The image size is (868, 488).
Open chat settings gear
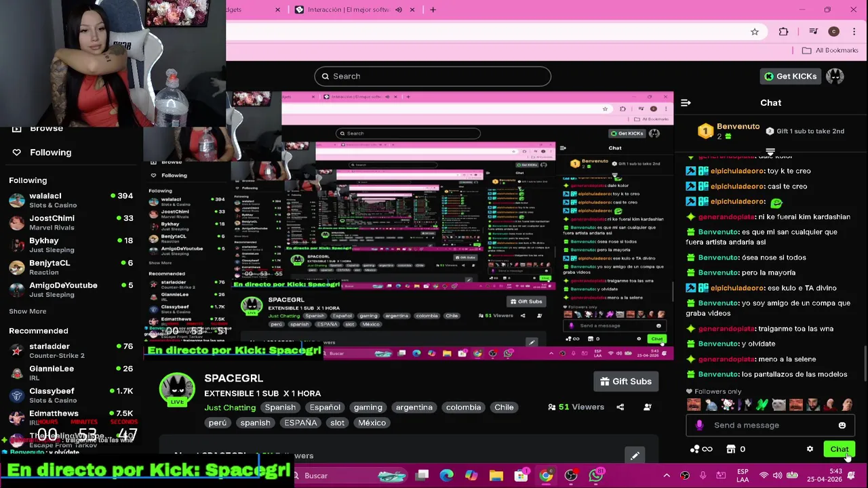click(x=810, y=449)
